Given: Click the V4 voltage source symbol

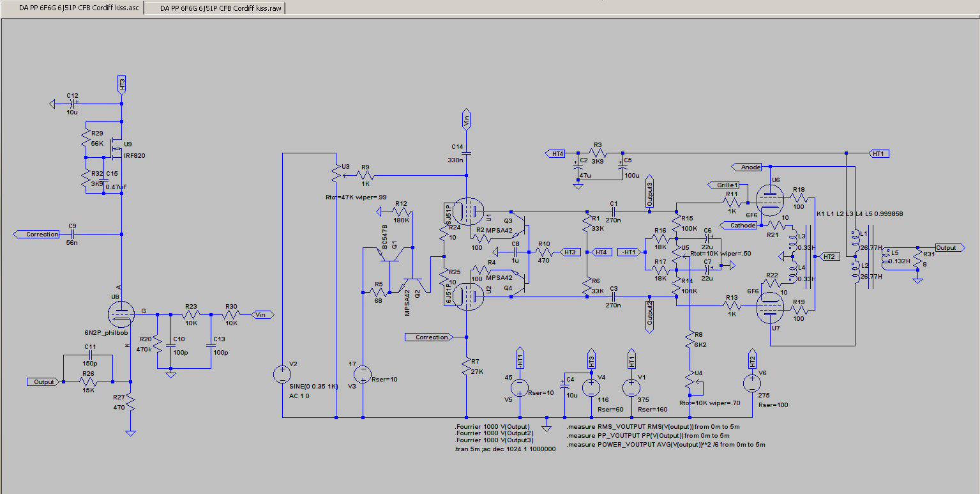Looking at the screenshot, I should [x=591, y=387].
